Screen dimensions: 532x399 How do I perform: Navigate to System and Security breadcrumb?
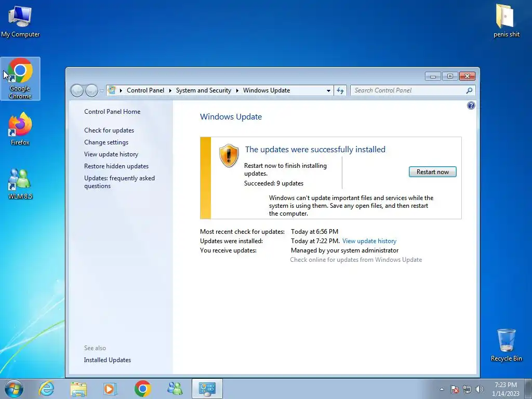pos(203,90)
